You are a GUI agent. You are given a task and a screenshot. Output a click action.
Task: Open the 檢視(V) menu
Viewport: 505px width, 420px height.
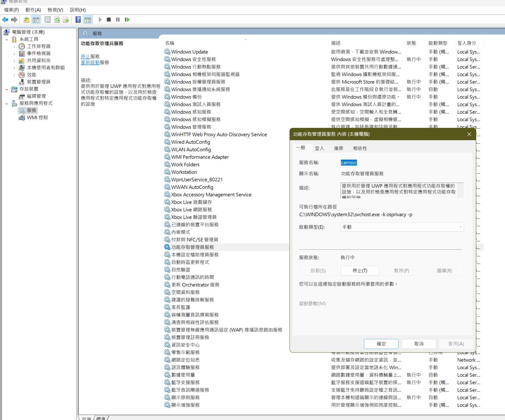click(x=55, y=10)
